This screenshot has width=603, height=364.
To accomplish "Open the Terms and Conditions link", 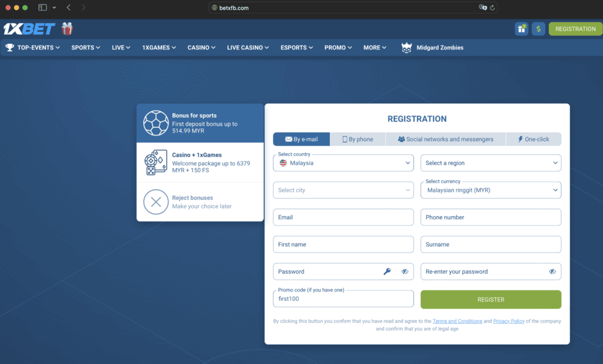I will point(458,321).
